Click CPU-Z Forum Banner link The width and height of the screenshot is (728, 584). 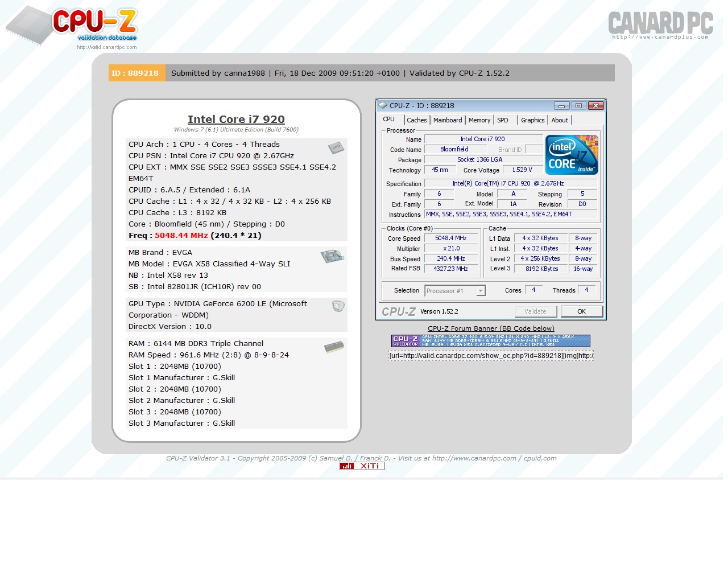(x=491, y=328)
